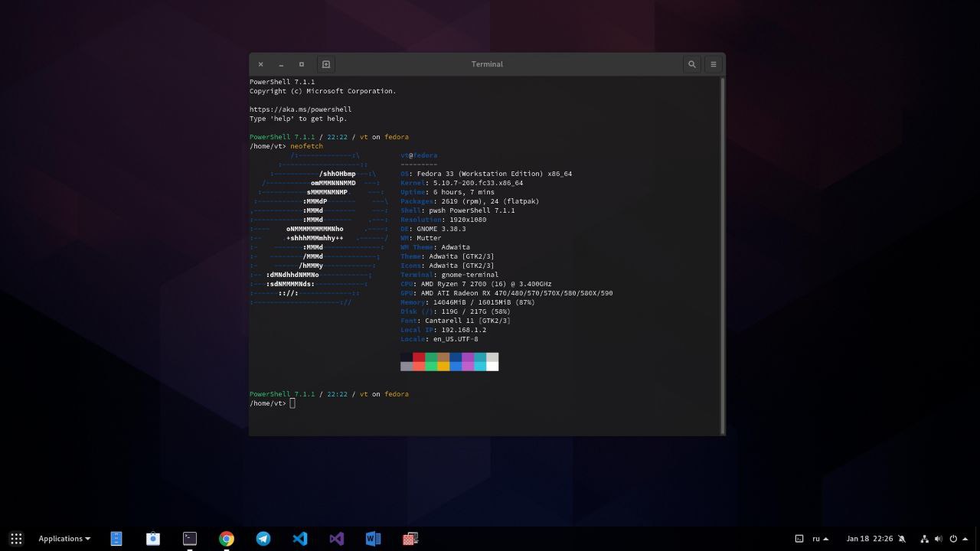Screen dimensions: 980x551
Task: Click the terminal tray indicator icon
Action: 799,539
